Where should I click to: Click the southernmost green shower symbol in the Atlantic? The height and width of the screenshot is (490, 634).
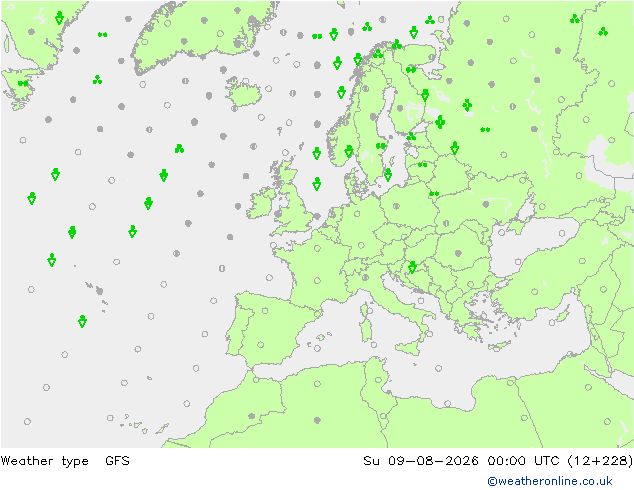[x=82, y=322]
